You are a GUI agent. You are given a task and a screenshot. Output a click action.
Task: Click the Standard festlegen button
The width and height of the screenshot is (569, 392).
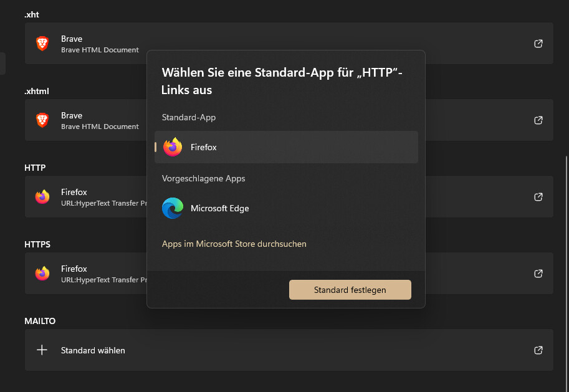pyautogui.click(x=350, y=290)
